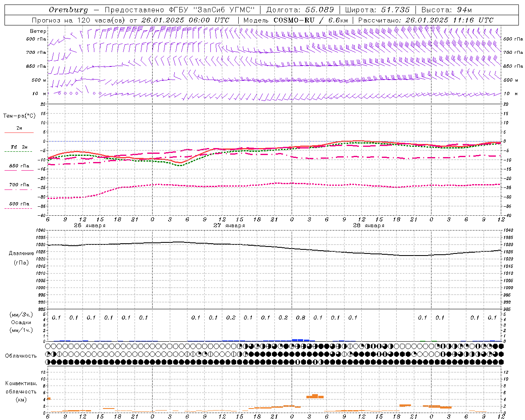Click the Тем-ра(°C) temperature panel label
This screenshot has width=525, height=420.
pos(19,116)
